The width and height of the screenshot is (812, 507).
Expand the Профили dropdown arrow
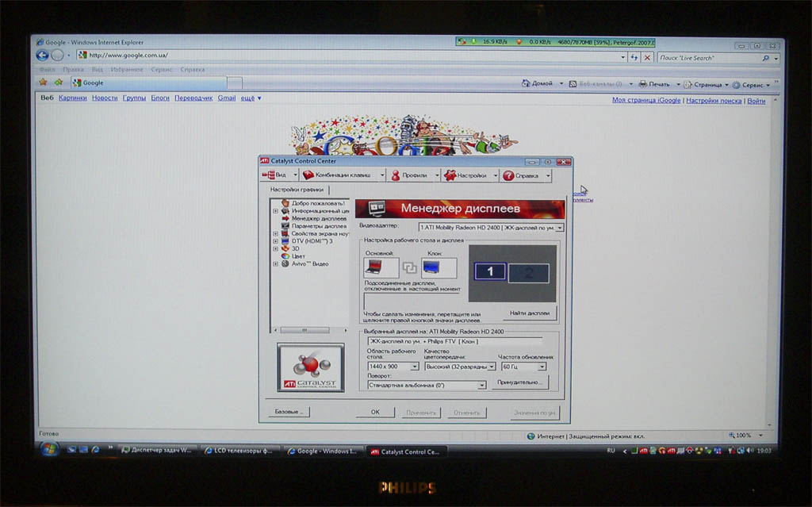click(437, 175)
